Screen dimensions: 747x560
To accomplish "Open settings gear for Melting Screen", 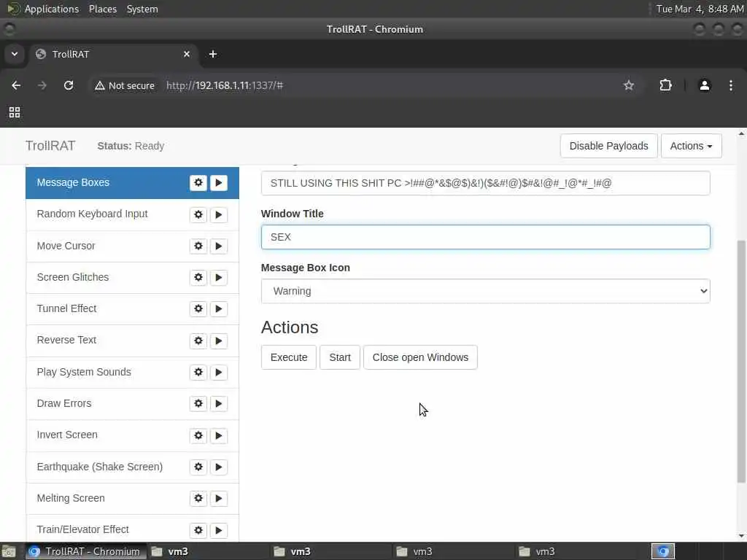I will click(x=198, y=499).
